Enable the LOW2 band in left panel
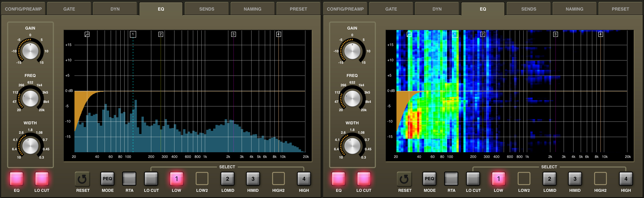644x198 pixels. (x=202, y=179)
